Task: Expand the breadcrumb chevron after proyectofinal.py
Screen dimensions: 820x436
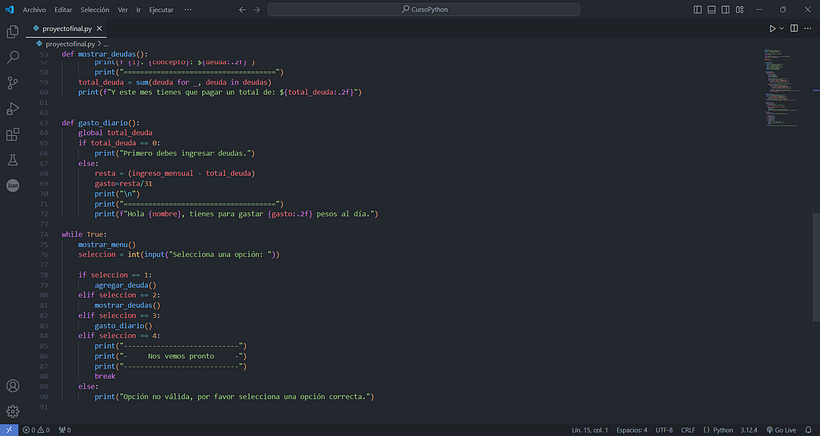Action: point(99,44)
